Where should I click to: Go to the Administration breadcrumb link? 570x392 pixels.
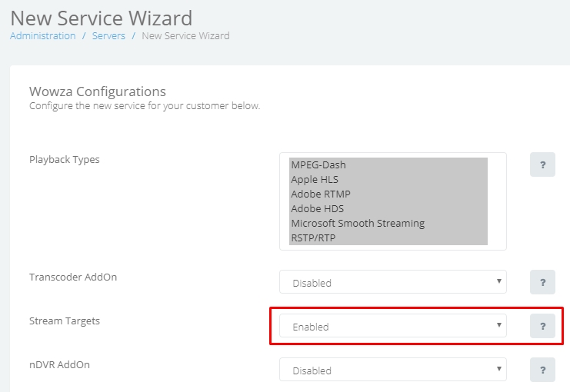coord(43,35)
